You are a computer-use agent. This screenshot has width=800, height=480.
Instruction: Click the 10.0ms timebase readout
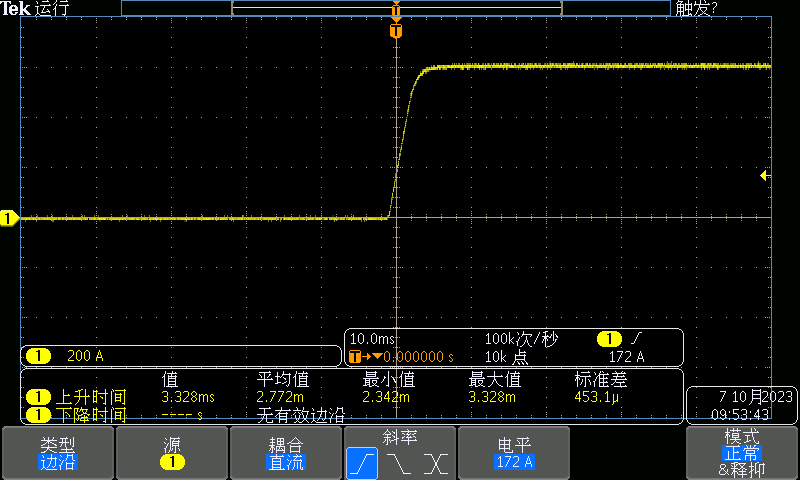pos(370,340)
